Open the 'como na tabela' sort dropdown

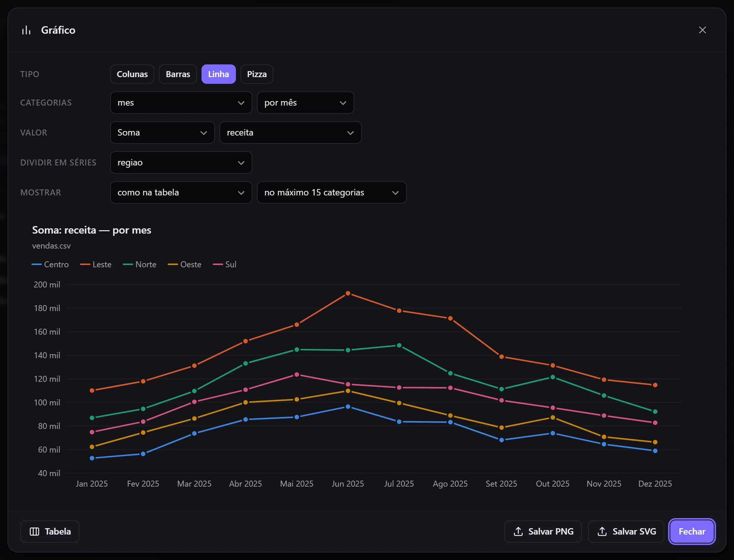tap(181, 192)
